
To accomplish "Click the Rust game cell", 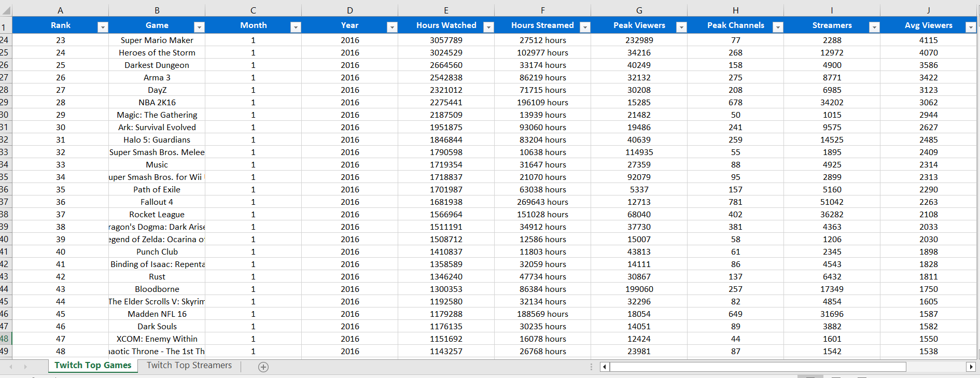I will [157, 276].
